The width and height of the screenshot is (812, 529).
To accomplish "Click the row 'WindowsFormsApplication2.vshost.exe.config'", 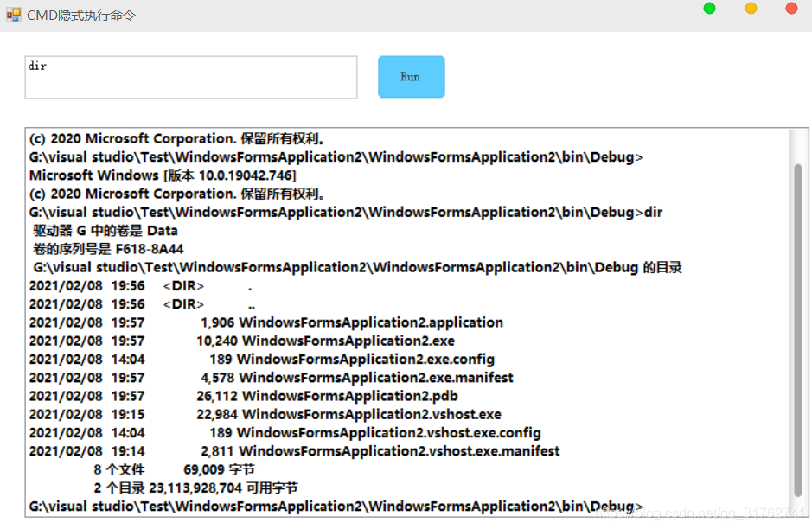I will pyautogui.click(x=285, y=433).
